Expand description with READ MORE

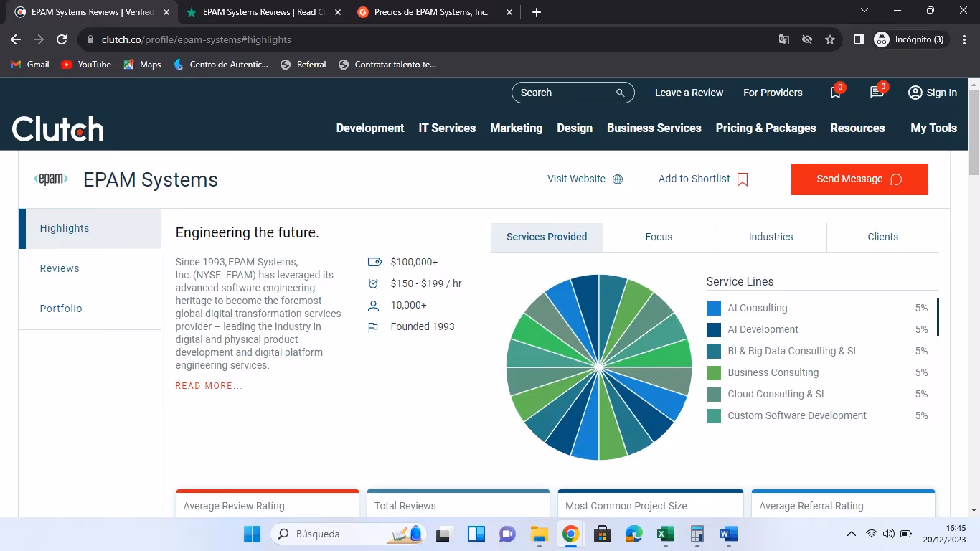209,386
